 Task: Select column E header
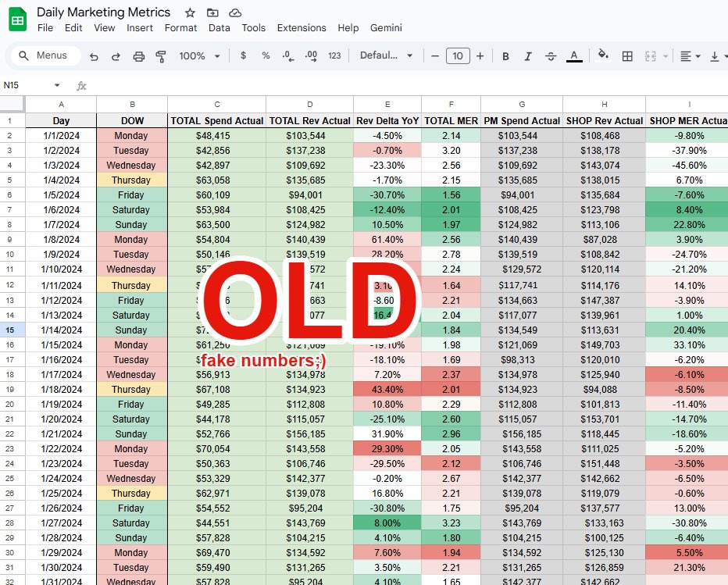pos(387,105)
